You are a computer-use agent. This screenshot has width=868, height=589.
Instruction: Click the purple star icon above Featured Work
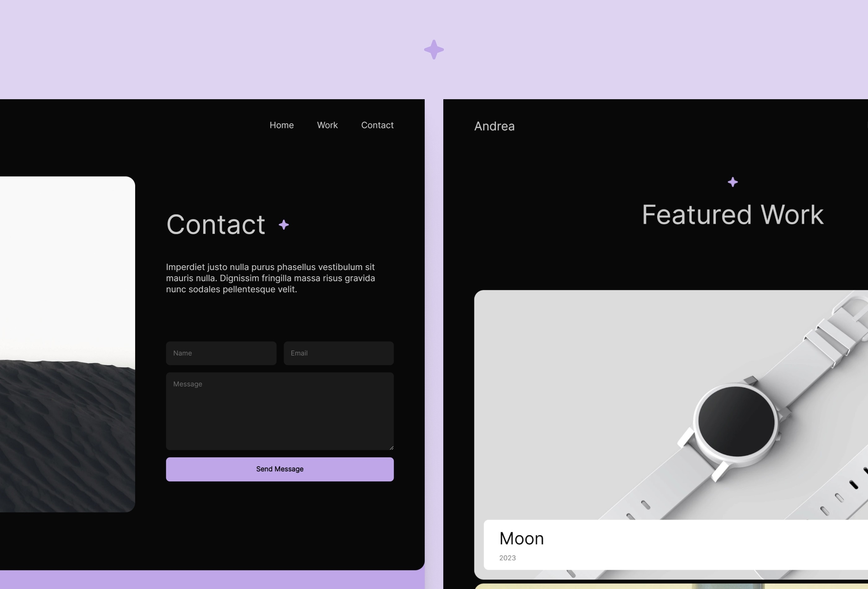pyautogui.click(x=732, y=182)
